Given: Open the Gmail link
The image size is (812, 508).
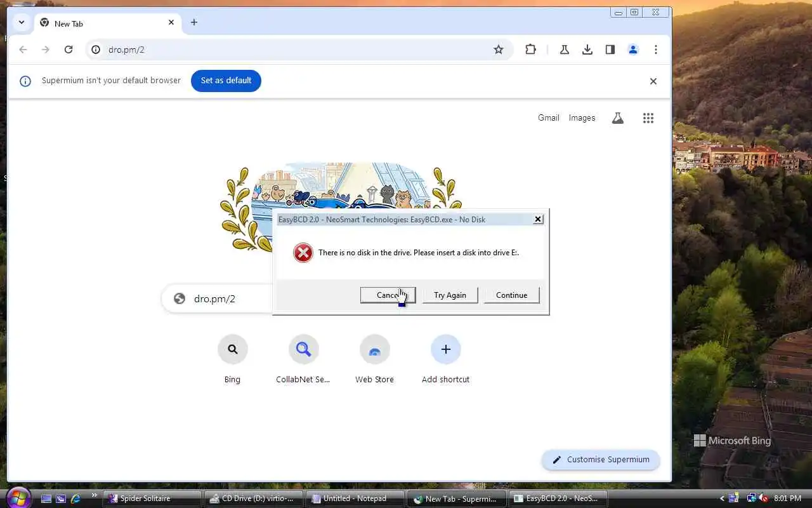Looking at the screenshot, I should click(549, 117).
